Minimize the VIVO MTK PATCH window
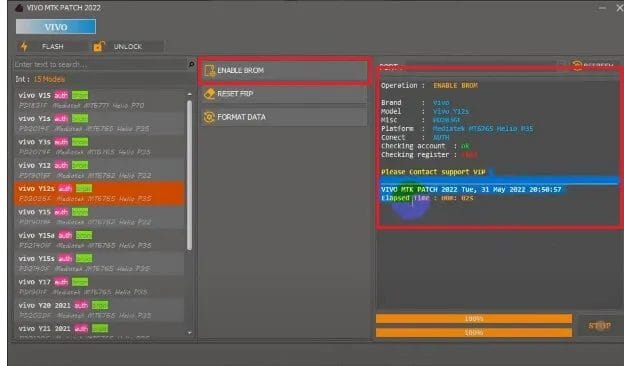Screen dimensions: 624x366 point(602,8)
